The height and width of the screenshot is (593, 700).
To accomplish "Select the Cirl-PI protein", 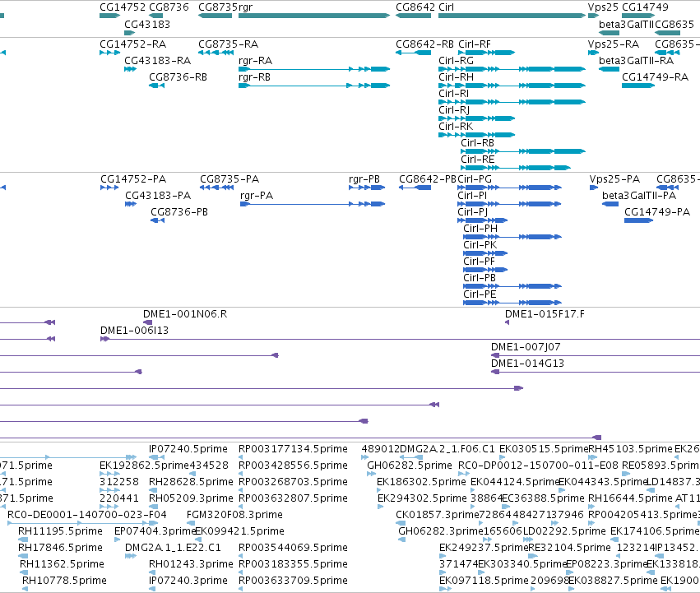I will point(472,196).
